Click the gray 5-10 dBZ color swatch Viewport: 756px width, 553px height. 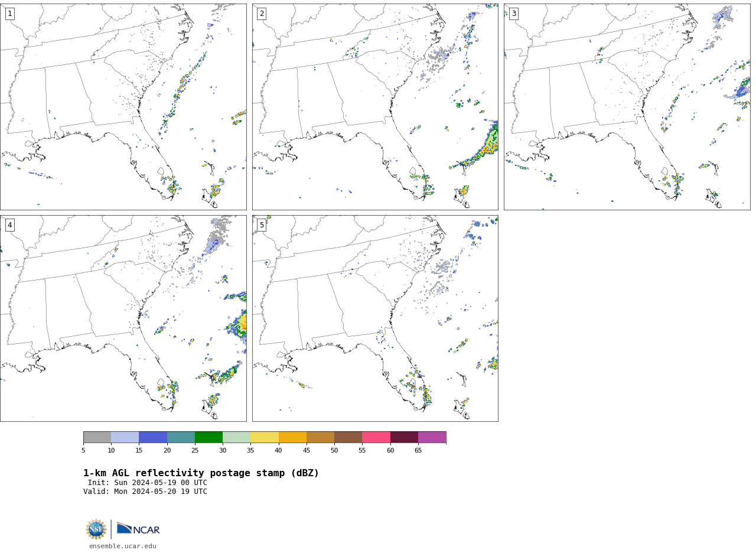[x=97, y=437]
